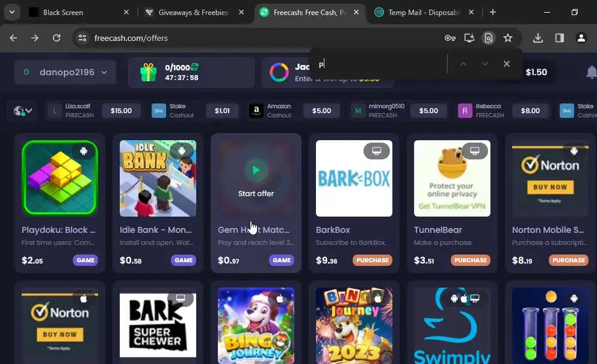Click the jackpot color ring icon
This screenshot has width=597, height=364.
click(x=279, y=72)
